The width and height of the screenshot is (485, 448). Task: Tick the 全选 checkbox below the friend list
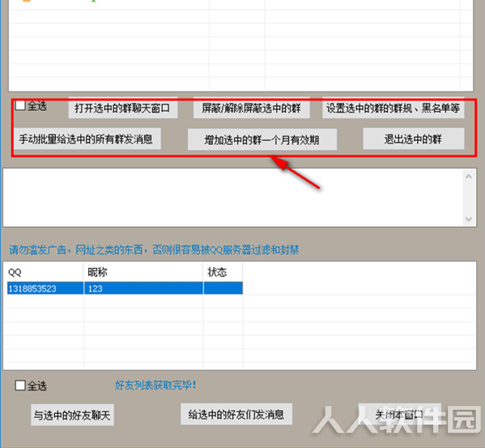click(20, 386)
